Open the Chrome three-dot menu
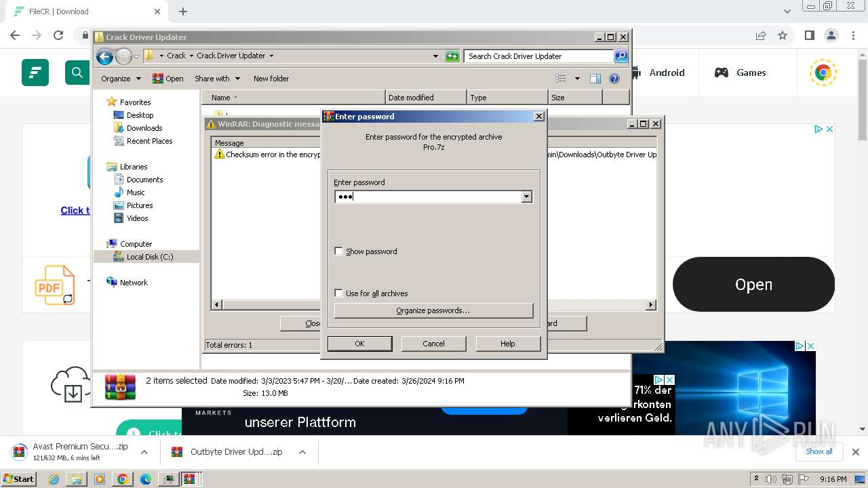The image size is (868, 488). pyautogui.click(x=853, y=35)
